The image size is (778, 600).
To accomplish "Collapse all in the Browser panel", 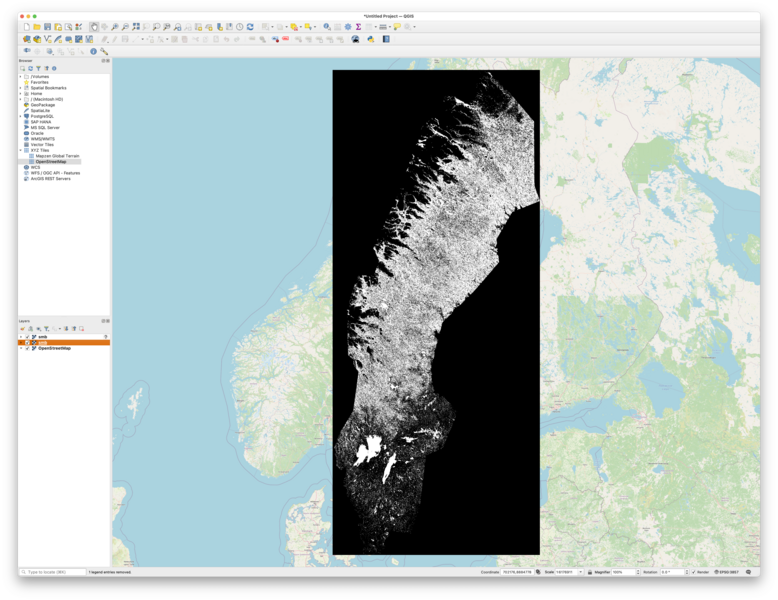I will click(46, 68).
